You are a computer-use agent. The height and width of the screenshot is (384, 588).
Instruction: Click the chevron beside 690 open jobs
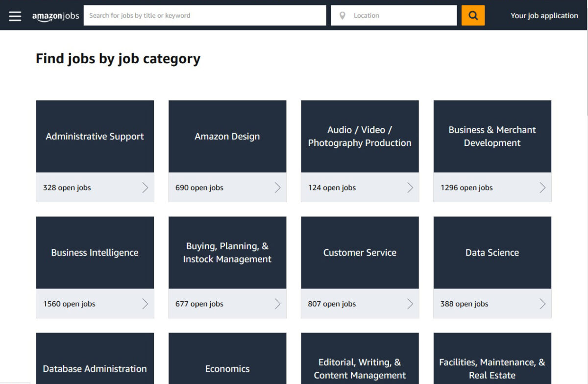click(x=277, y=188)
